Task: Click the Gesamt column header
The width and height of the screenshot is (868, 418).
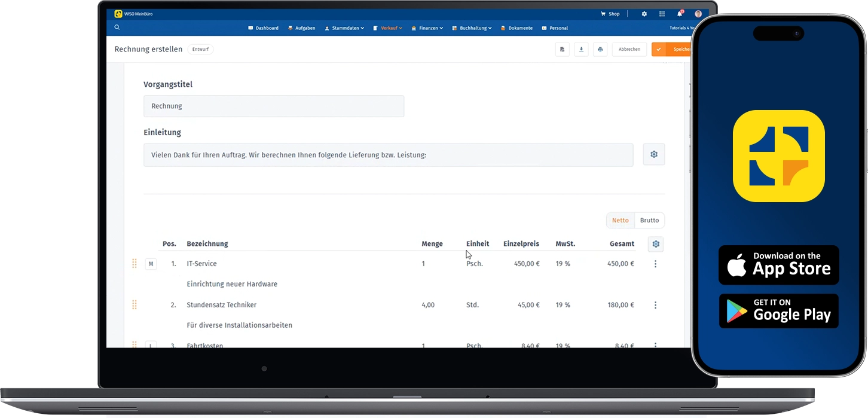Action: pos(622,244)
